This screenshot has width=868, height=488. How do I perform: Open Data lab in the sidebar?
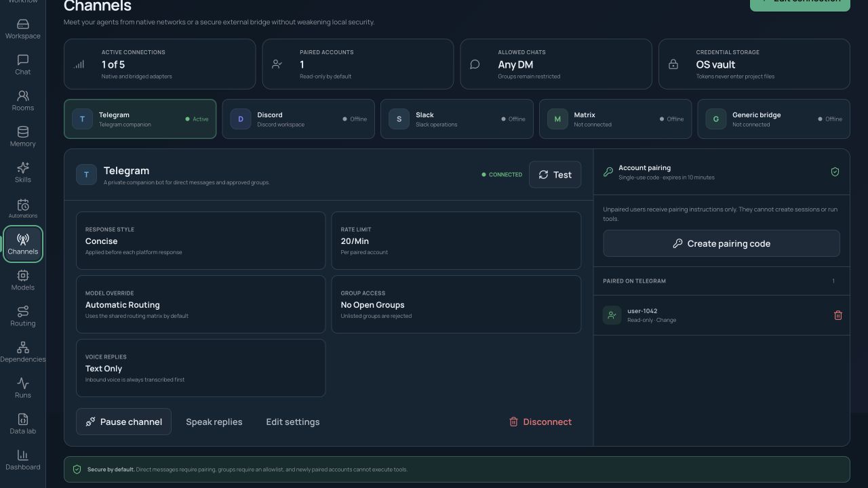coord(22,424)
